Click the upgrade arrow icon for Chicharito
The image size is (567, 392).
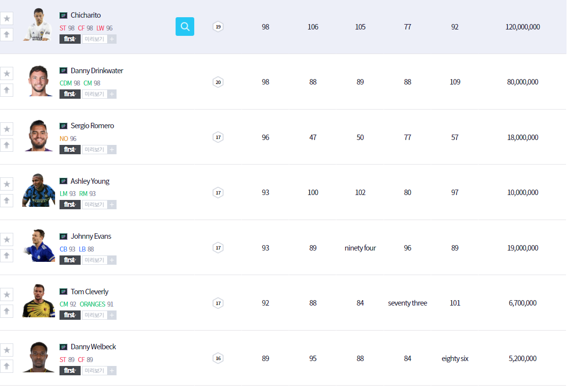(7, 35)
